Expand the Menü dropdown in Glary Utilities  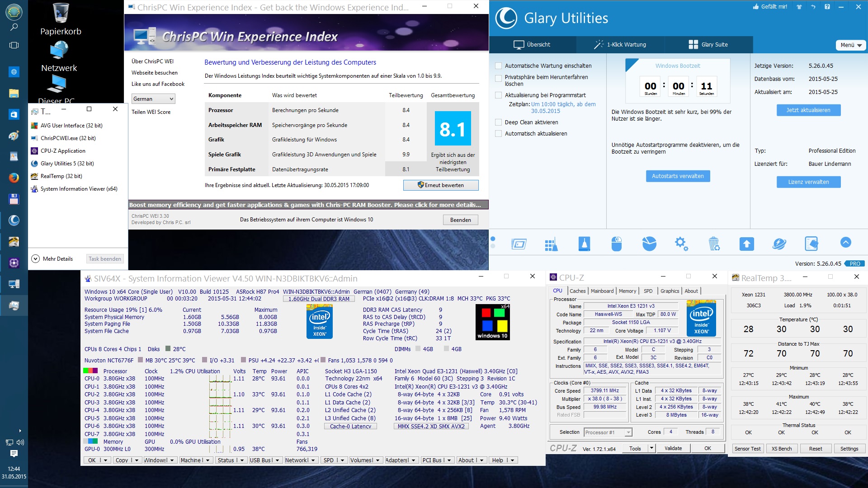(851, 45)
